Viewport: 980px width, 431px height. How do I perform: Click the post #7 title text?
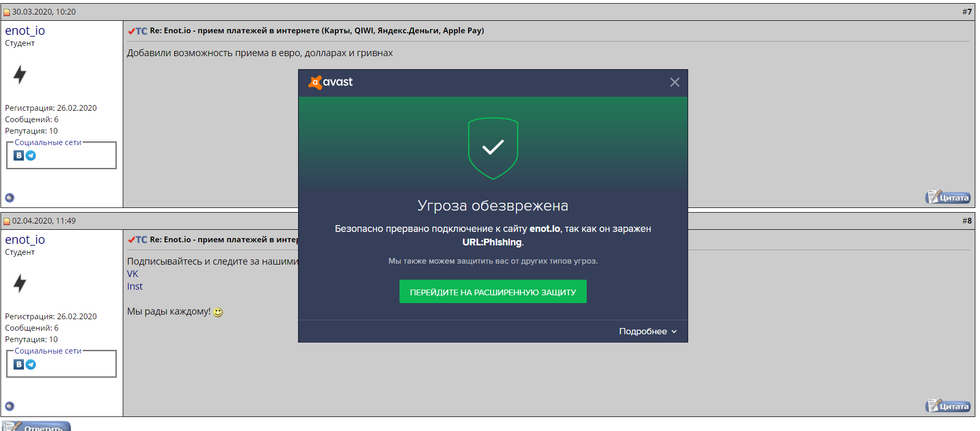click(317, 31)
